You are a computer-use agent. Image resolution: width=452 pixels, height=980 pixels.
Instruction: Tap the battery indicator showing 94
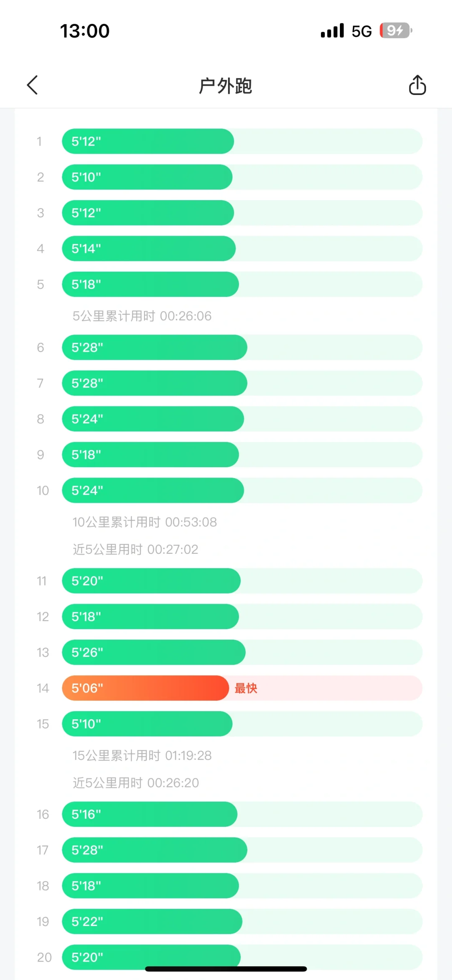tap(396, 31)
